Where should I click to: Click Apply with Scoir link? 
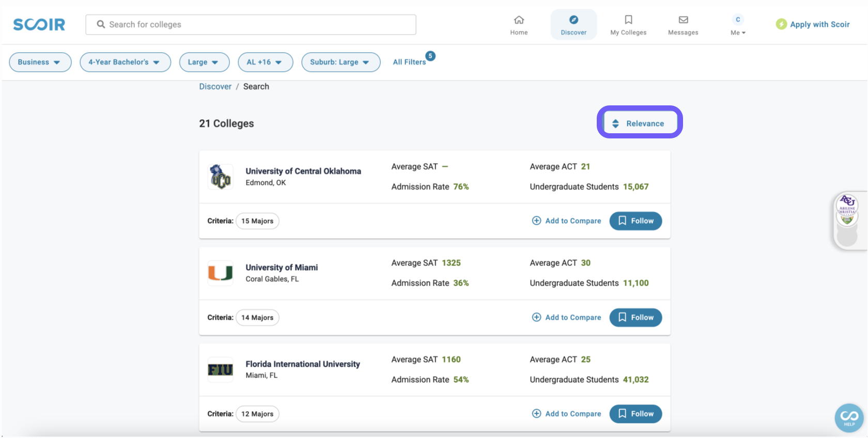[819, 24]
